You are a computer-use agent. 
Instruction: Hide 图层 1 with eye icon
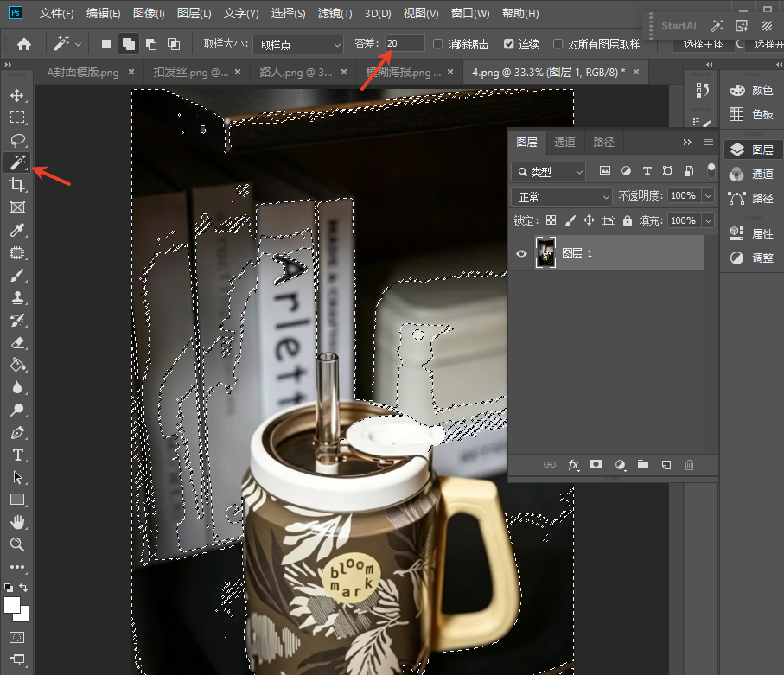[x=521, y=253]
